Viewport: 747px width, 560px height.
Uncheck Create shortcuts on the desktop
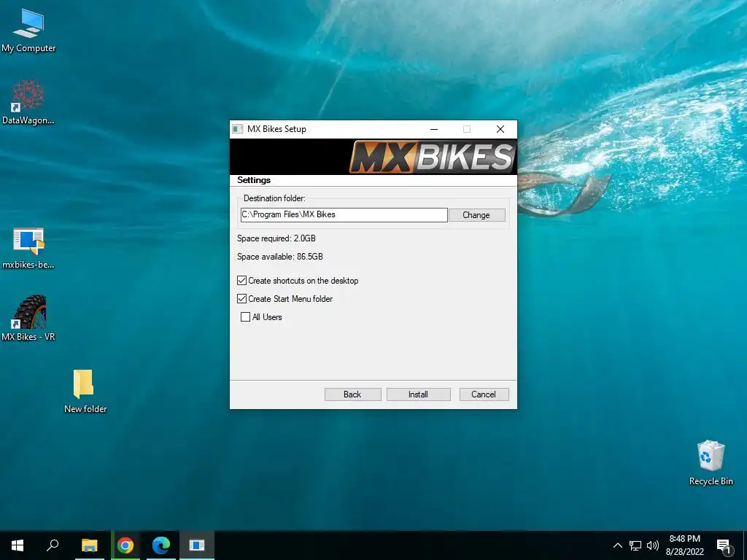[x=242, y=281]
